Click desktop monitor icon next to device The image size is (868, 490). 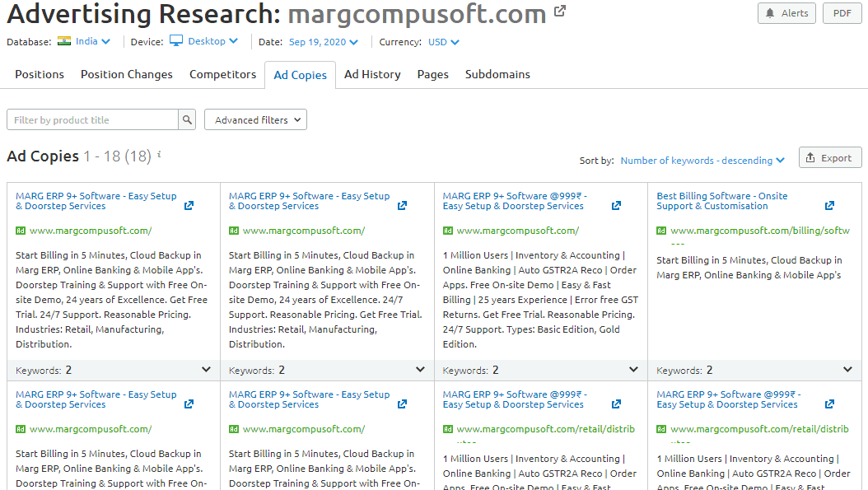[176, 40]
